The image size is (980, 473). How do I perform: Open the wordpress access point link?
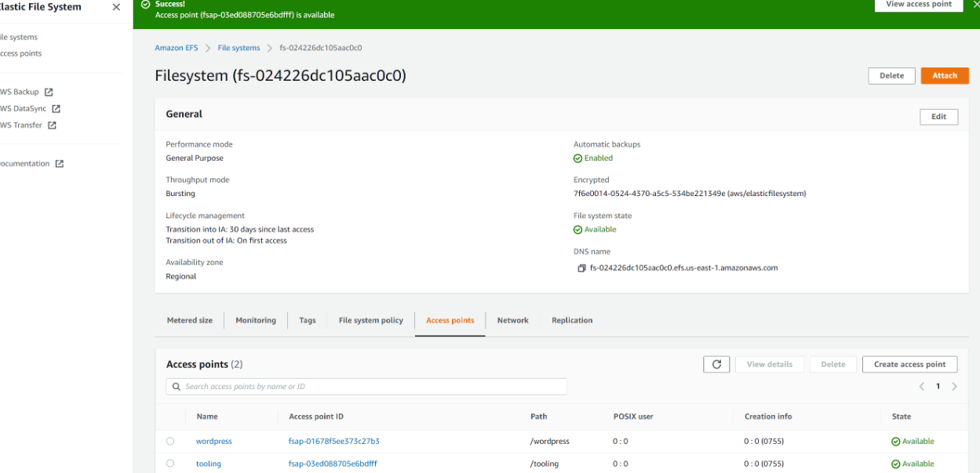tap(214, 442)
